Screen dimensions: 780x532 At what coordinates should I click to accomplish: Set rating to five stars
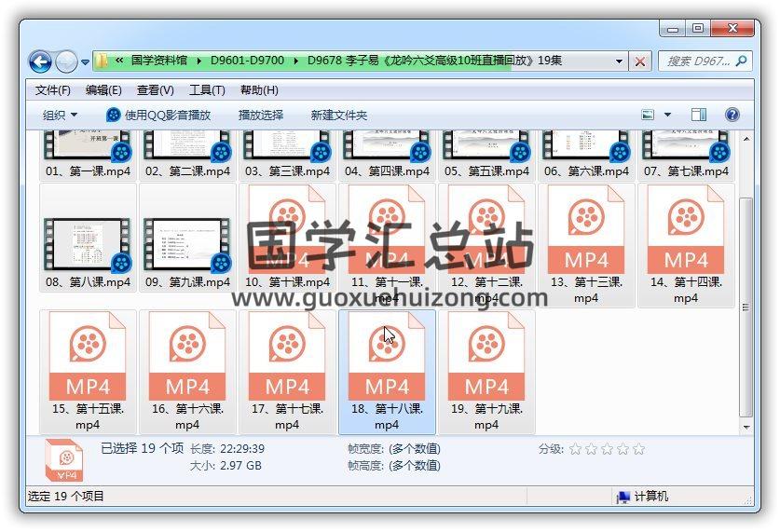638,449
